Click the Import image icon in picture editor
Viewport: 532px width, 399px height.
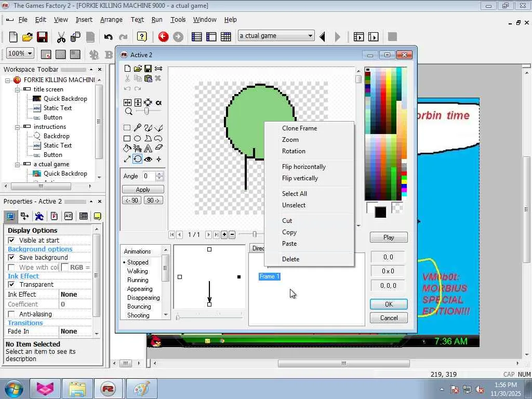pos(137,69)
